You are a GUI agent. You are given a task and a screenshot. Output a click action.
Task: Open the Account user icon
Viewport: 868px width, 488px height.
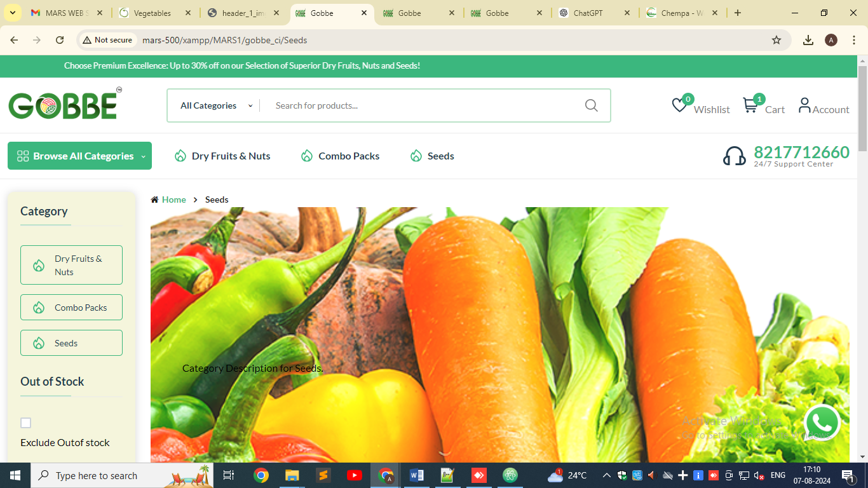pyautogui.click(x=804, y=105)
